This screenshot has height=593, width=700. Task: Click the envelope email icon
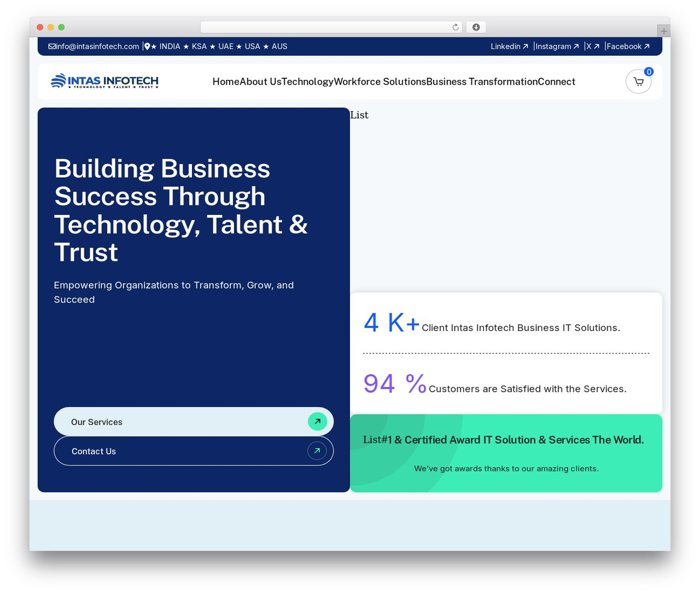click(52, 46)
